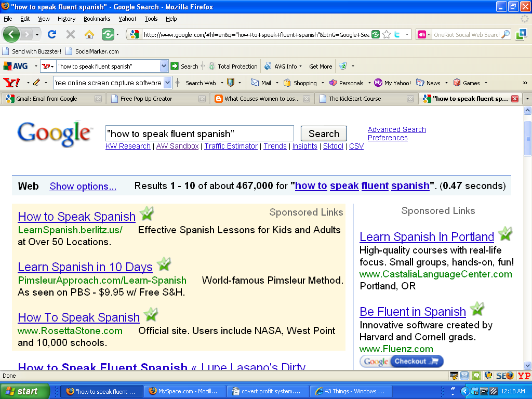The image size is (532, 399).
Task: Click the bookmark star in address bar
Action: pyautogui.click(x=387, y=35)
